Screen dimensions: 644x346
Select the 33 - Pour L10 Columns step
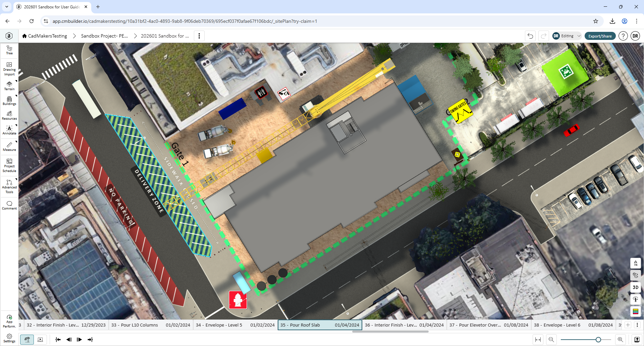point(151,325)
